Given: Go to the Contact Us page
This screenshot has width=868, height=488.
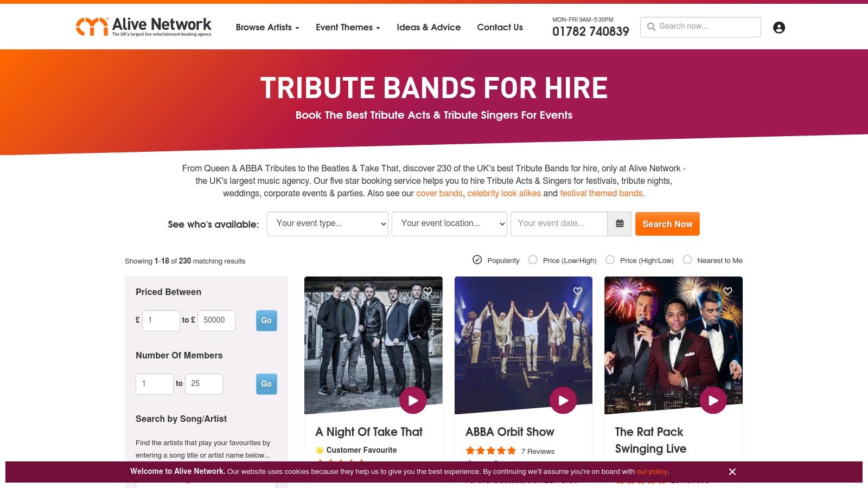Looking at the screenshot, I should (500, 27).
